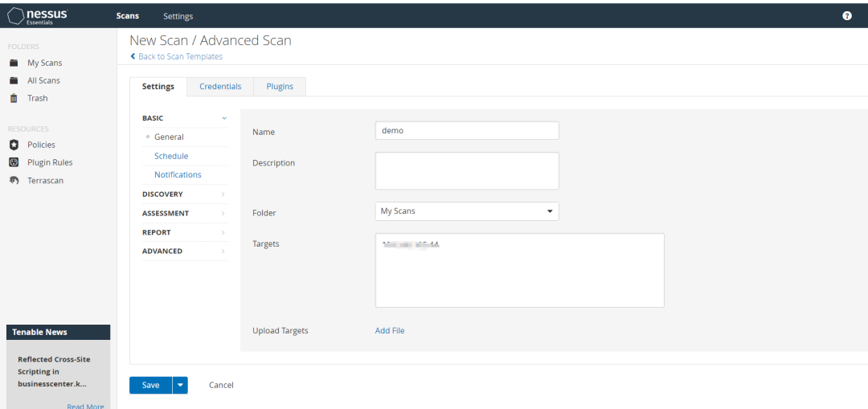Select General under BASIC
The image size is (868, 409).
[x=169, y=137]
